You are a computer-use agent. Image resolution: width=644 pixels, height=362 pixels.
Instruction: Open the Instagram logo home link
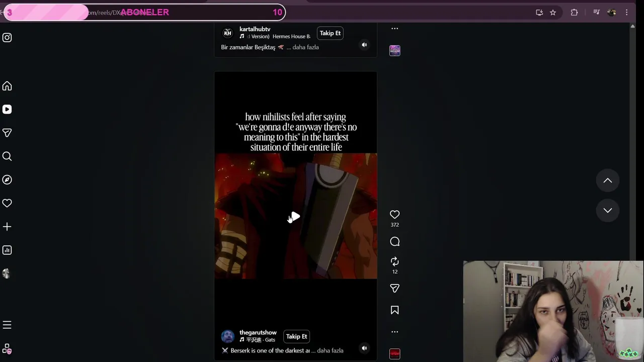[x=7, y=37]
